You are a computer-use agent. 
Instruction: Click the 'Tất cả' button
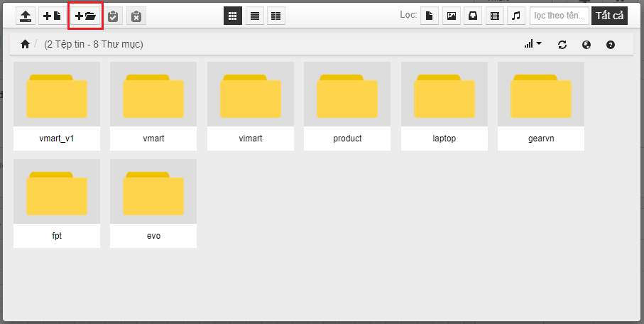[609, 16]
